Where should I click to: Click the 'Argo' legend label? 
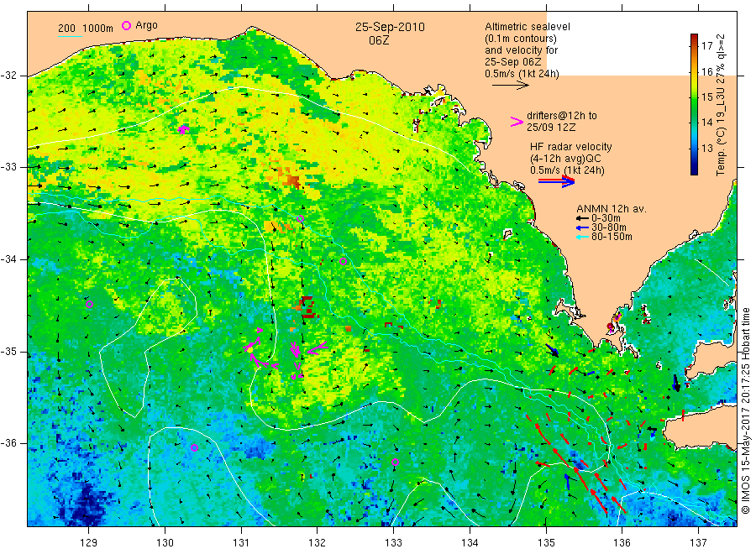pos(146,25)
